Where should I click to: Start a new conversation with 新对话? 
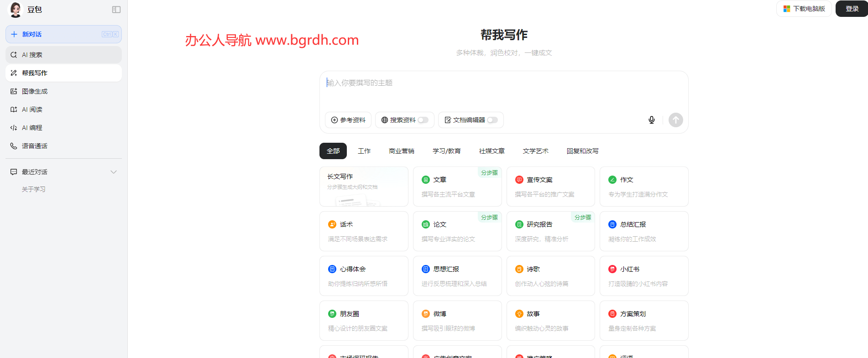tap(63, 34)
